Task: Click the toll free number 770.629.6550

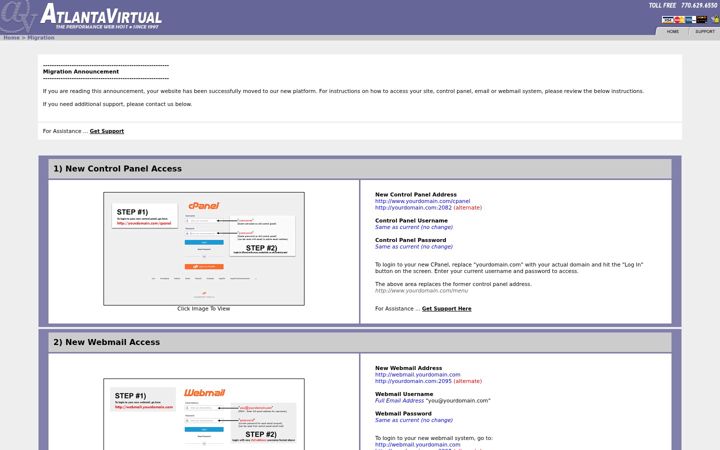Action: (x=699, y=6)
